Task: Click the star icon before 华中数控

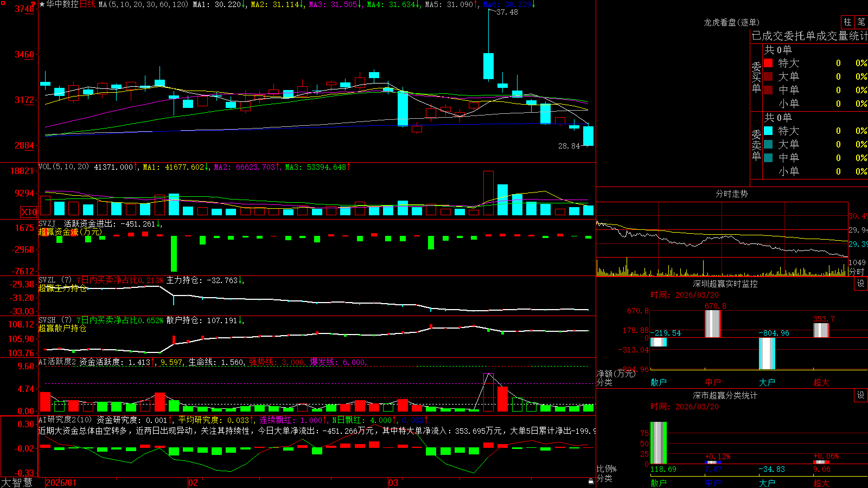Action: [42, 4]
